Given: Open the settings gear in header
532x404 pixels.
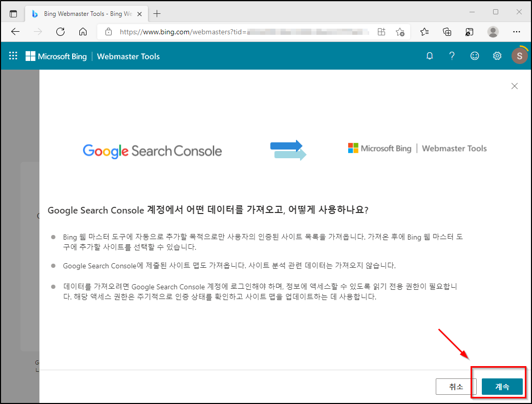Looking at the screenshot, I should tap(497, 56).
